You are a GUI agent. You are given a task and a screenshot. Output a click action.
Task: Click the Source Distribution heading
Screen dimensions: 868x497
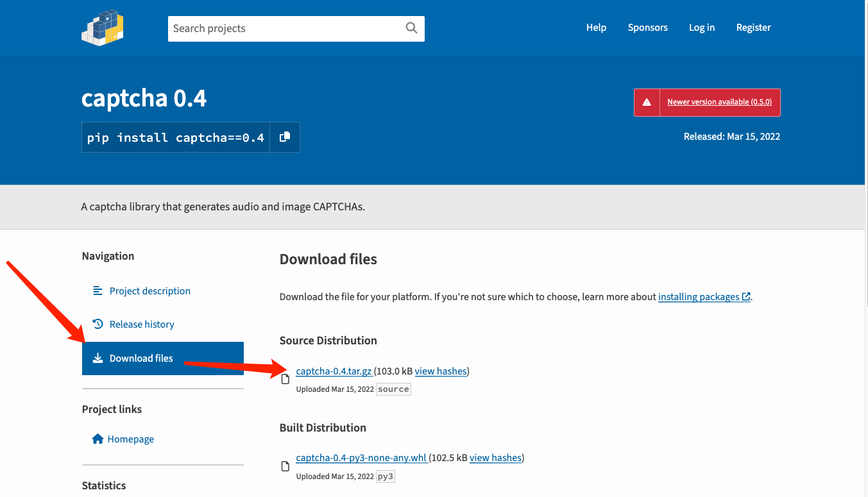(328, 341)
